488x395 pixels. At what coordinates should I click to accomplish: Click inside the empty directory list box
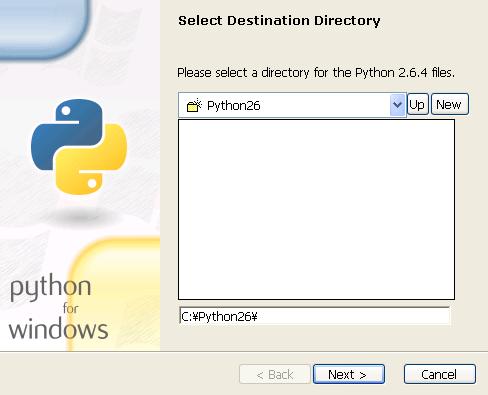tap(316, 209)
